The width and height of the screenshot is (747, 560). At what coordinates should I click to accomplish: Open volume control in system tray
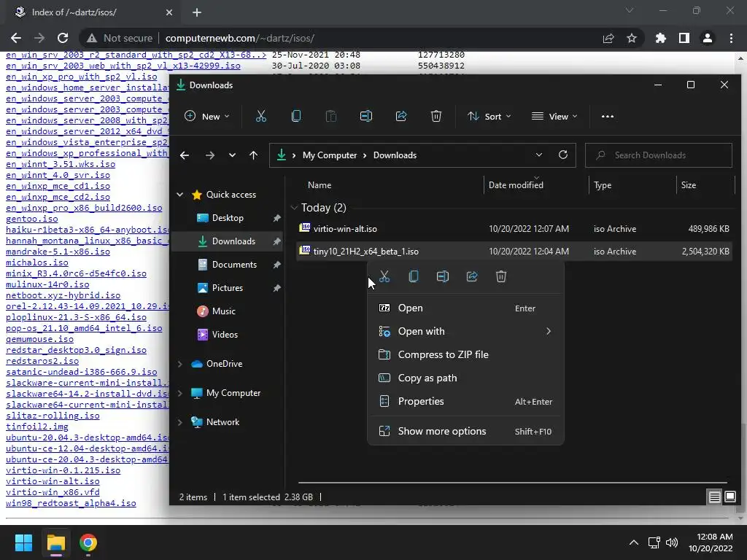point(672,542)
